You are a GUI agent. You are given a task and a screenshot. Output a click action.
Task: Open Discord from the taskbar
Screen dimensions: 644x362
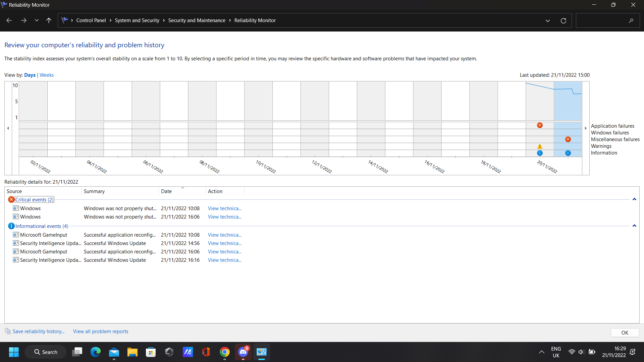tap(243, 352)
